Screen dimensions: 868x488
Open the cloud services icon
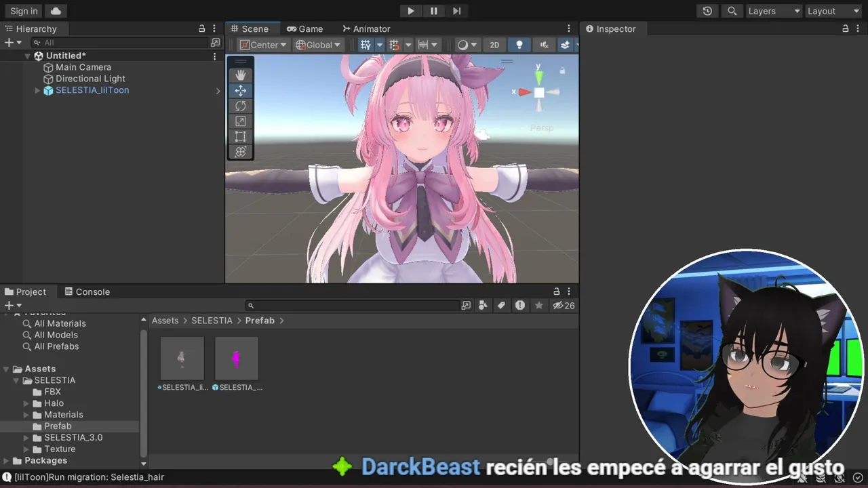tap(56, 11)
